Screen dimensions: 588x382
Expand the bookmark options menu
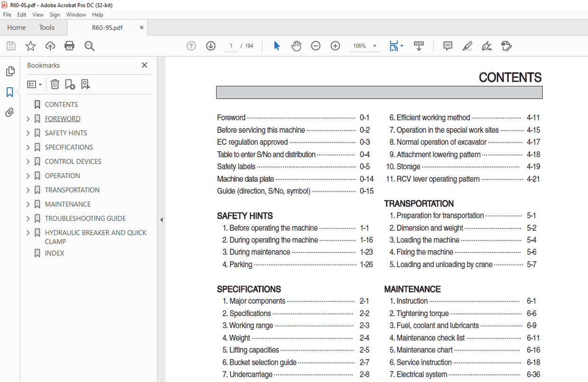(34, 84)
